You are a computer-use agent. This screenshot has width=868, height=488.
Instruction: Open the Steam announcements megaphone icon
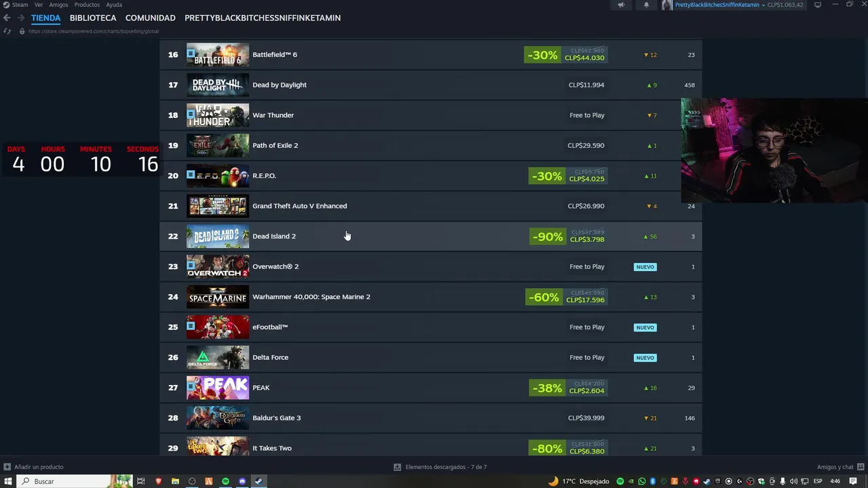620,5
